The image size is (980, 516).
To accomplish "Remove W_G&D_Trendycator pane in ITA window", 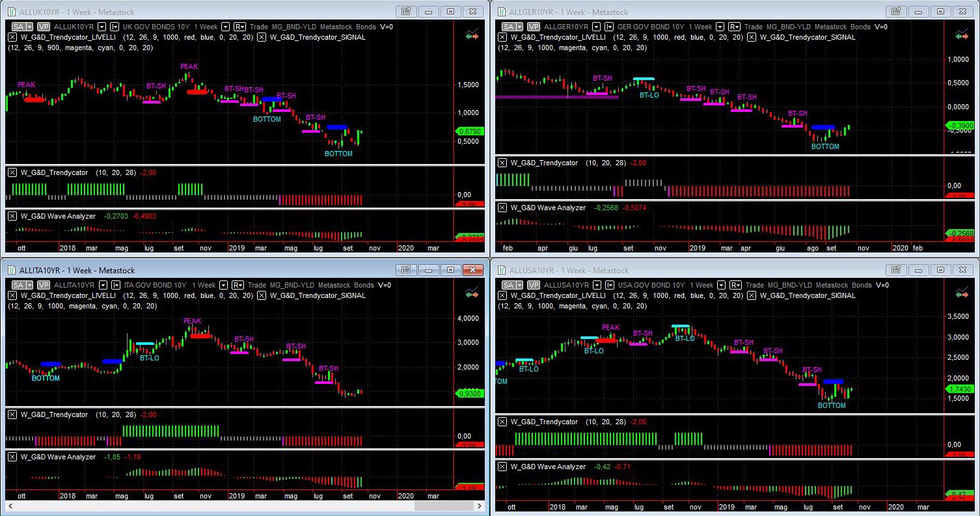I will coord(12,414).
